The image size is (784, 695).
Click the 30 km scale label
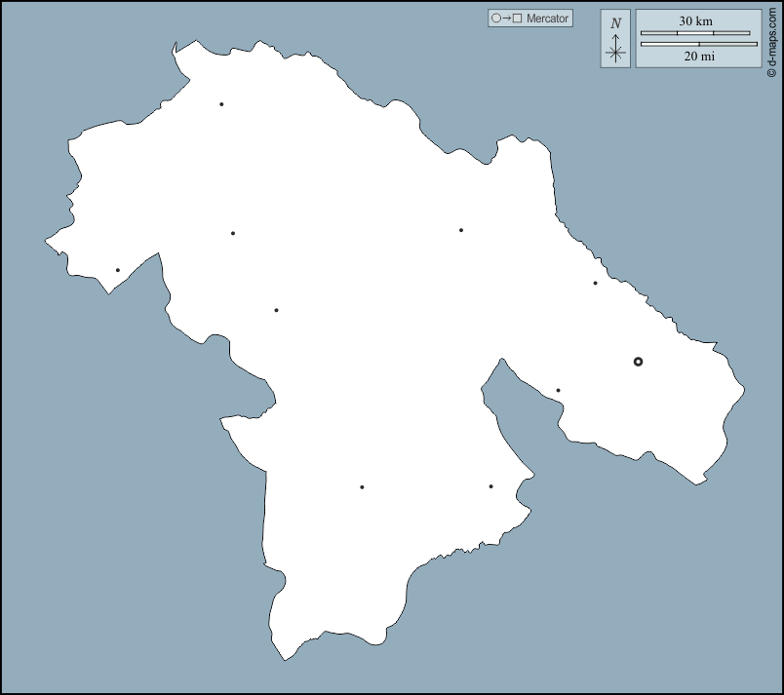(695, 21)
